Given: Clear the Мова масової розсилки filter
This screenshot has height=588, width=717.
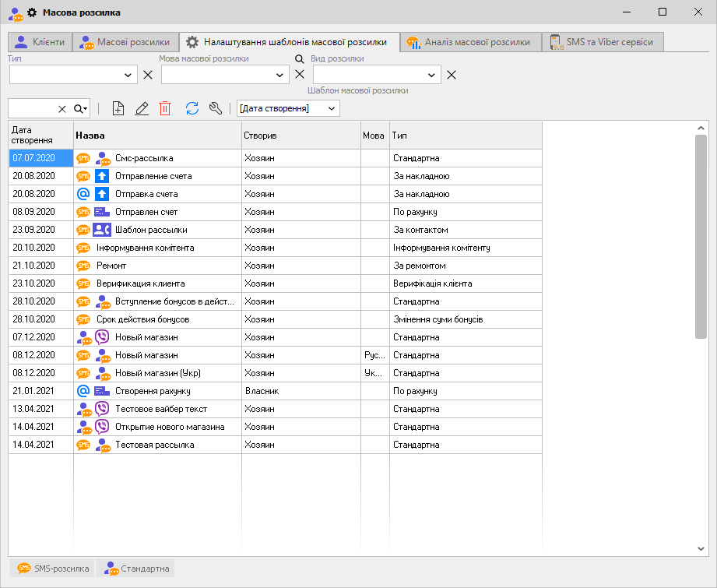Looking at the screenshot, I should coord(300,75).
